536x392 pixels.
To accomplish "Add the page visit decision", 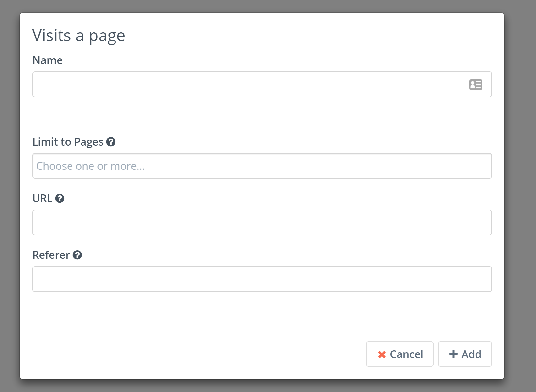I will point(465,354).
